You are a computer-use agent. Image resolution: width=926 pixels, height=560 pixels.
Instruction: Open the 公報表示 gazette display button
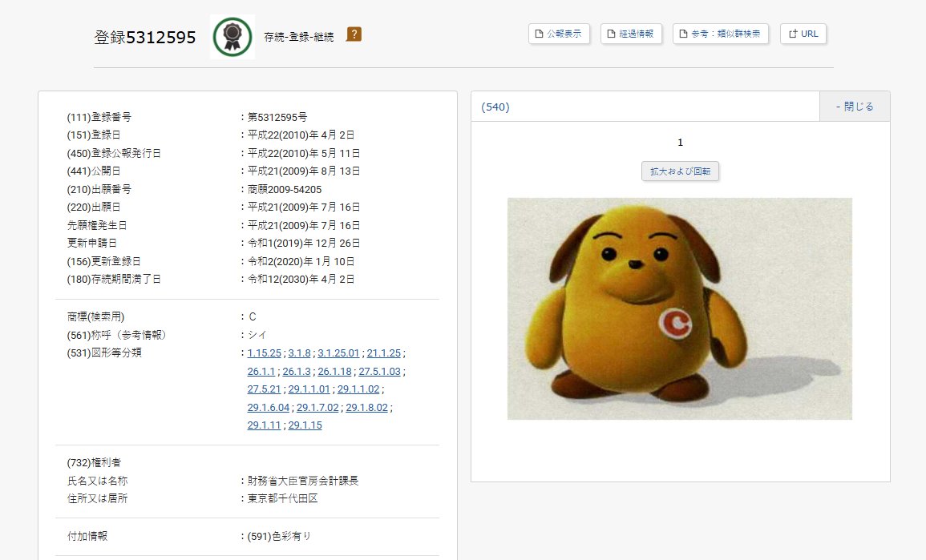click(x=559, y=34)
